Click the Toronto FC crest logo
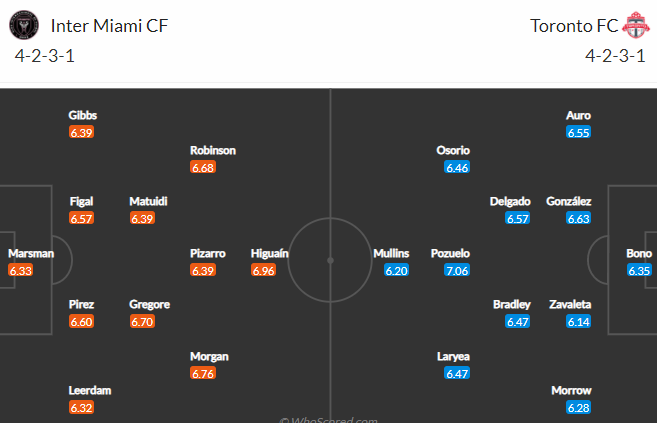The height and width of the screenshot is (423, 657). [636, 25]
